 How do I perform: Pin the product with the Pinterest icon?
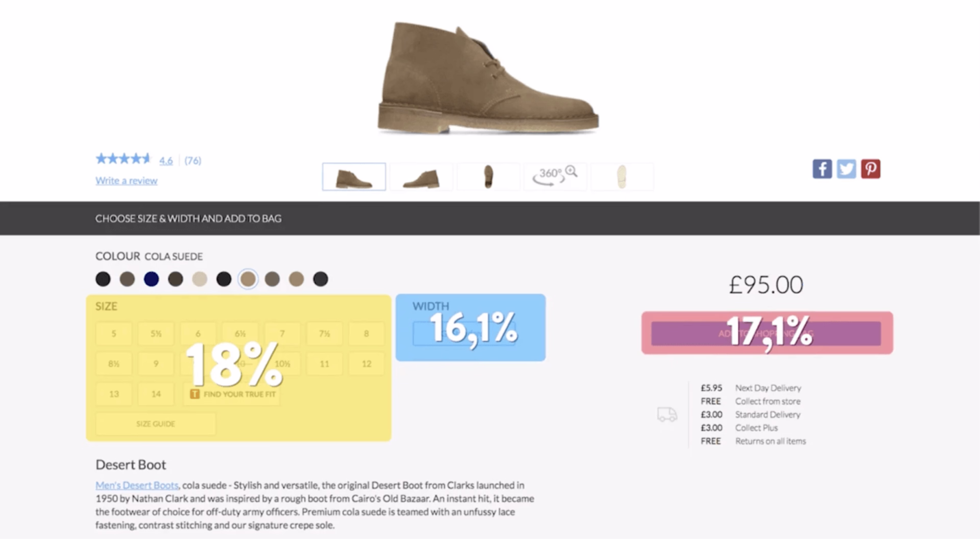[871, 168]
